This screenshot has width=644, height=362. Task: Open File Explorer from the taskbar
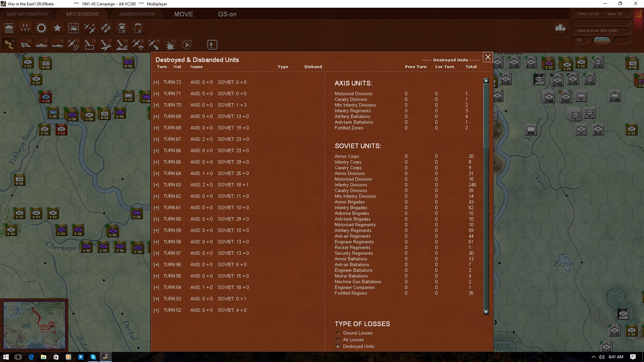click(x=43, y=357)
